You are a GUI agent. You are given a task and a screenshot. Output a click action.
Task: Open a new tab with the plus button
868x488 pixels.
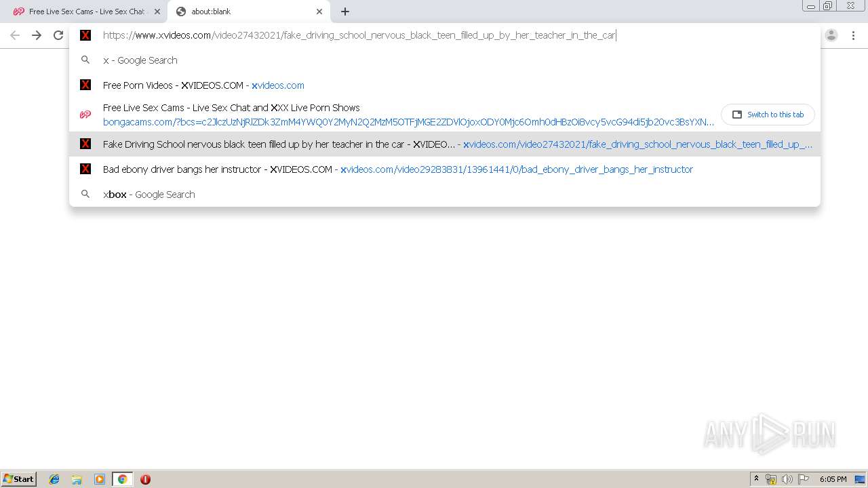[x=345, y=12]
